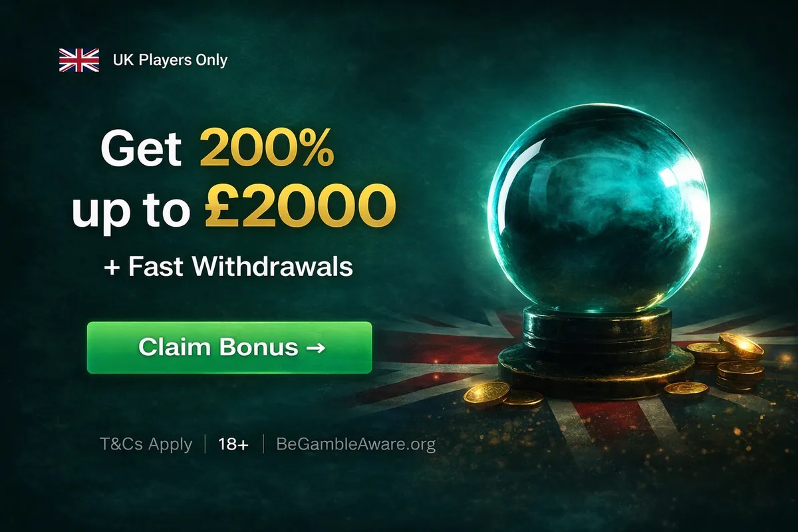
Task: Click the gold £2000 amount
Action: 300,207
